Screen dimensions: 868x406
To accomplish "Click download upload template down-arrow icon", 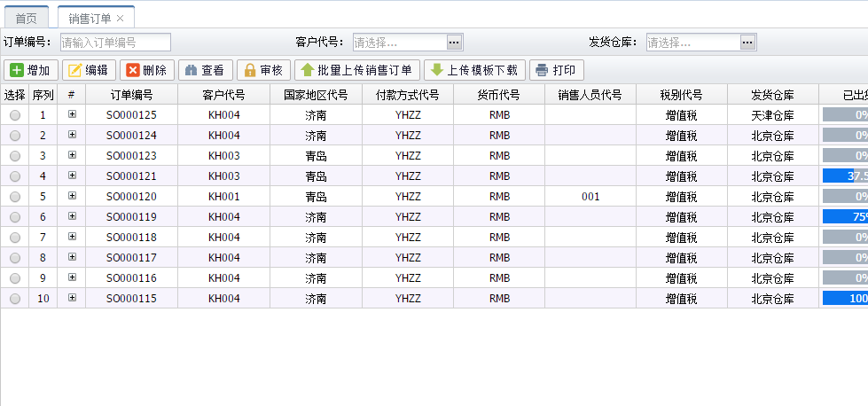I will (436, 71).
